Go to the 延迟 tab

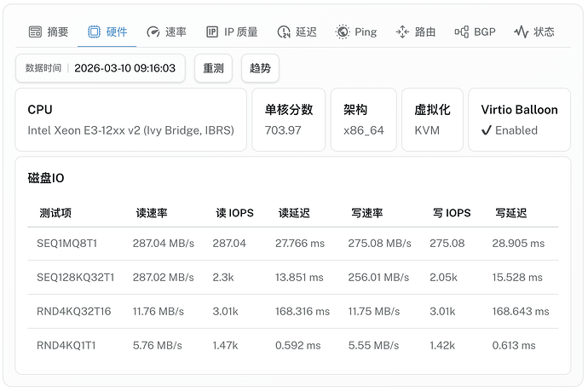click(297, 32)
